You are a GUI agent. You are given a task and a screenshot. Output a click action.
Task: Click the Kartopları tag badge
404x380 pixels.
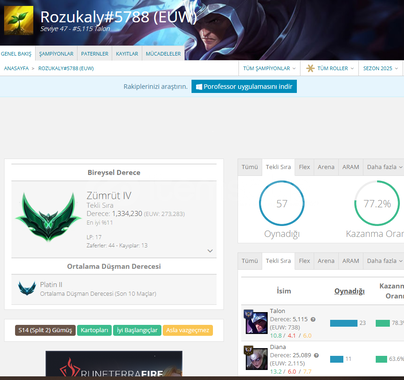(x=94, y=330)
